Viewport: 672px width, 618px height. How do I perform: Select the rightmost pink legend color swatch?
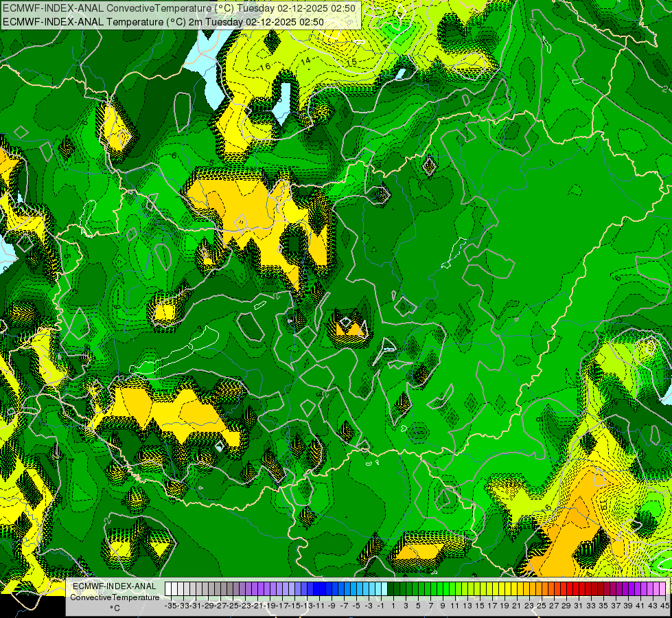[662, 589]
